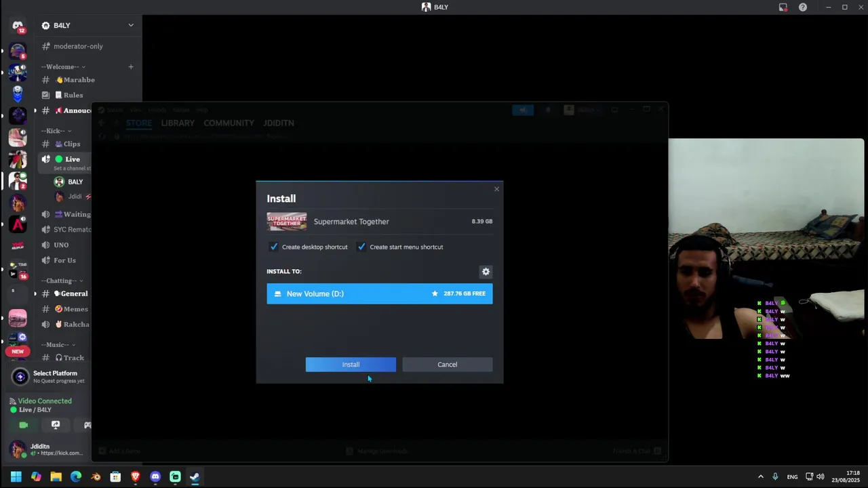Click the default drive star icon

[x=435, y=293]
